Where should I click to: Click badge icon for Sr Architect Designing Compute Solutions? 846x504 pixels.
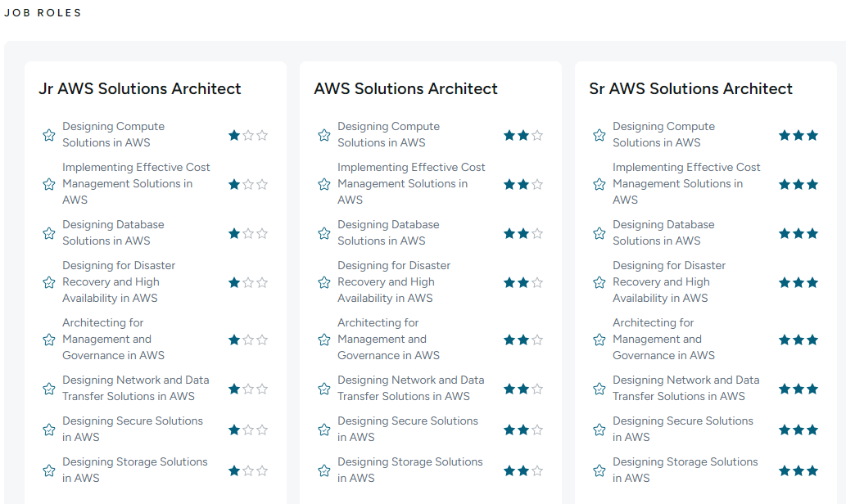pyautogui.click(x=599, y=135)
